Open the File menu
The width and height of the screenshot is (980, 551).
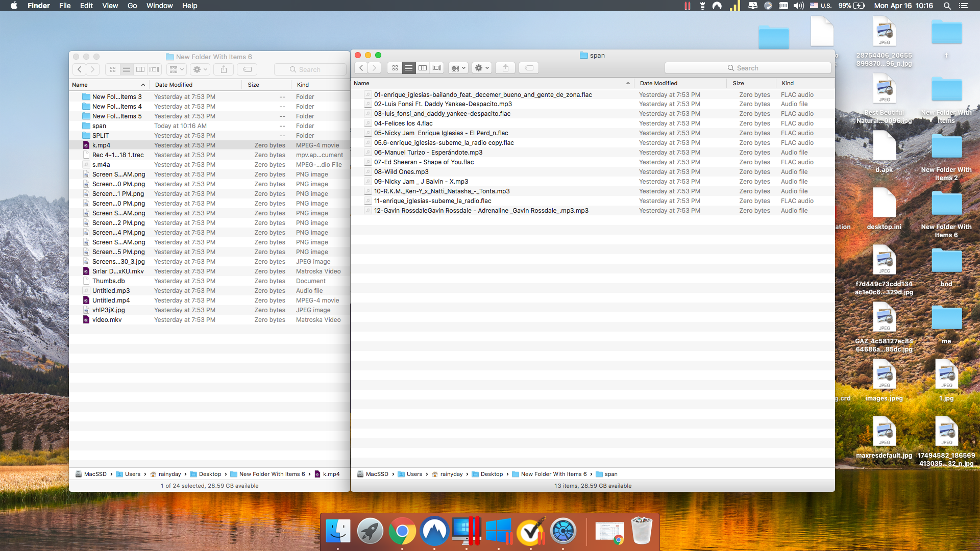click(65, 6)
